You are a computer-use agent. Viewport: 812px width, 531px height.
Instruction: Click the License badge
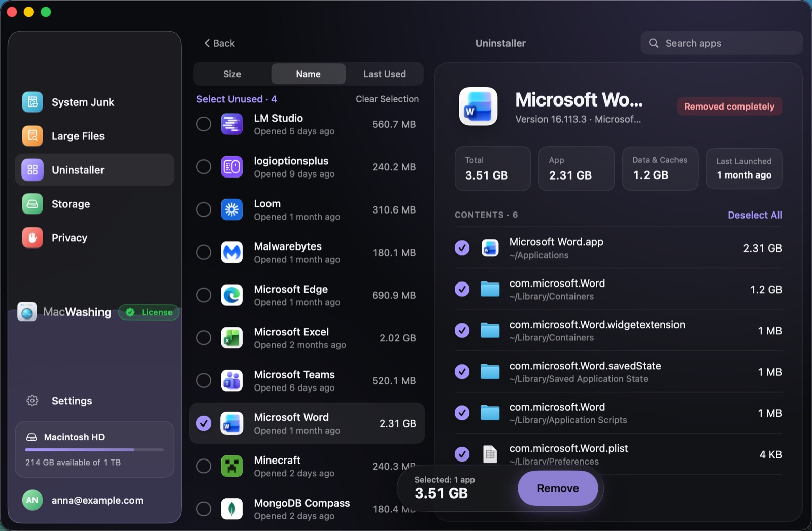149,312
